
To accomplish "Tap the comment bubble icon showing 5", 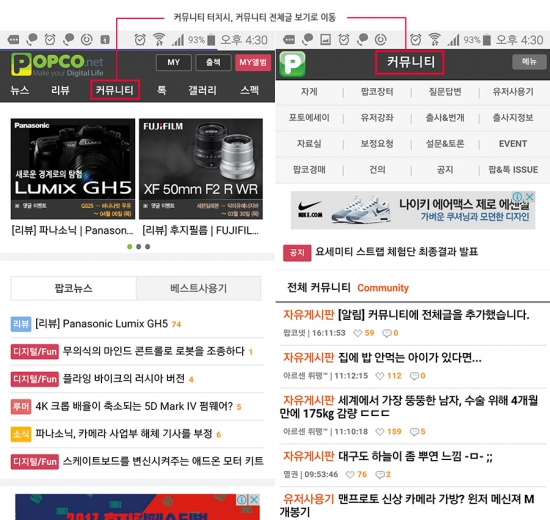I will [x=415, y=432].
